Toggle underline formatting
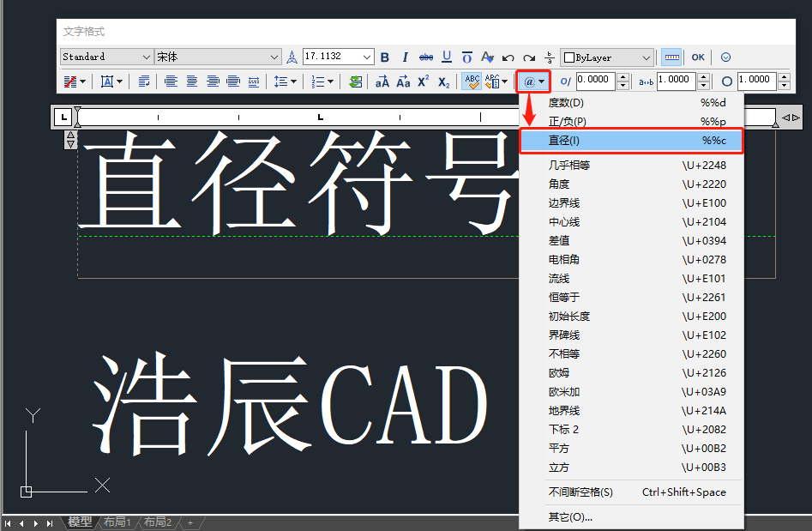This screenshot has width=812, height=531. pyautogui.click(x=447, y=57)
